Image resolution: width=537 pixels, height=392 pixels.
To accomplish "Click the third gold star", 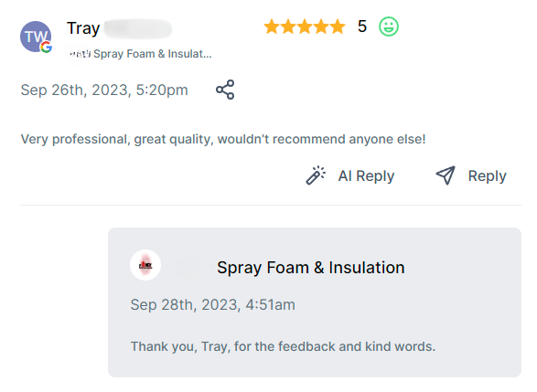I will tap(305, 26).
